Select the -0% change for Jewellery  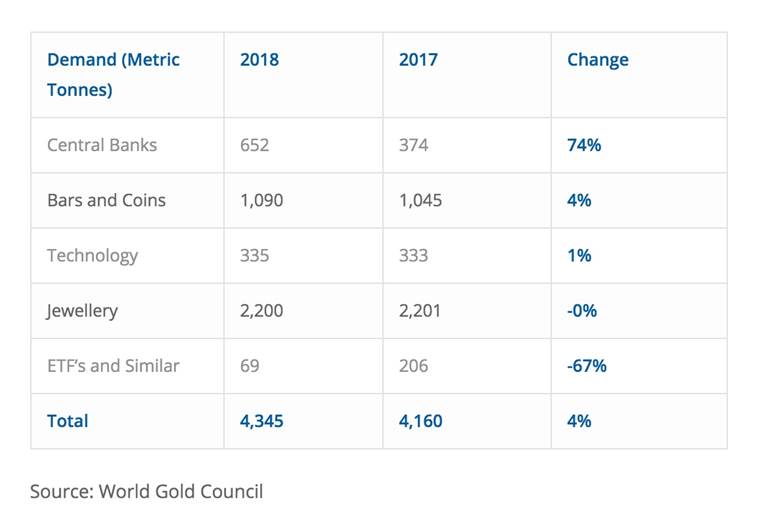click(x=582, y=310)
